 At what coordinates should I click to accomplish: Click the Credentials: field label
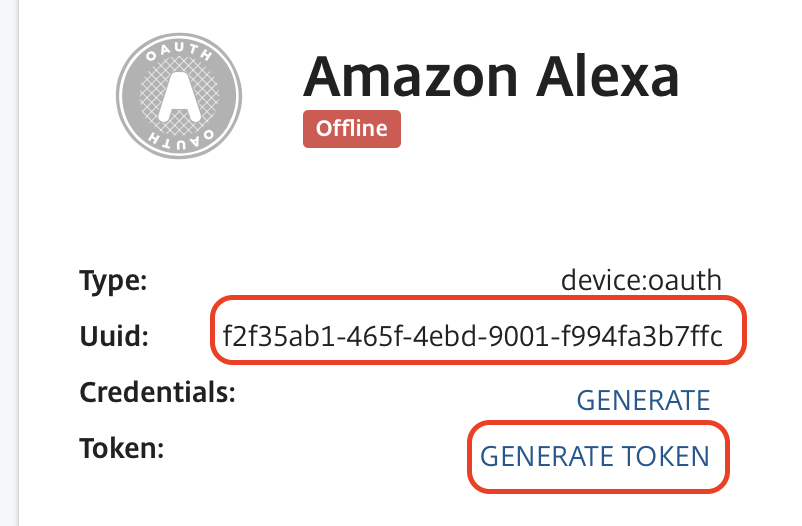[x=158, y=392]
